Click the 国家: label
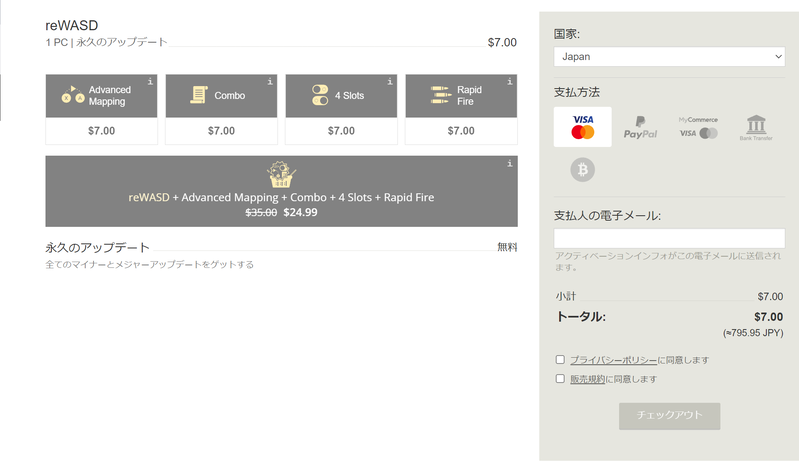Image resolution: width=799 pixels, height=462 pixels. click(567, 34)
